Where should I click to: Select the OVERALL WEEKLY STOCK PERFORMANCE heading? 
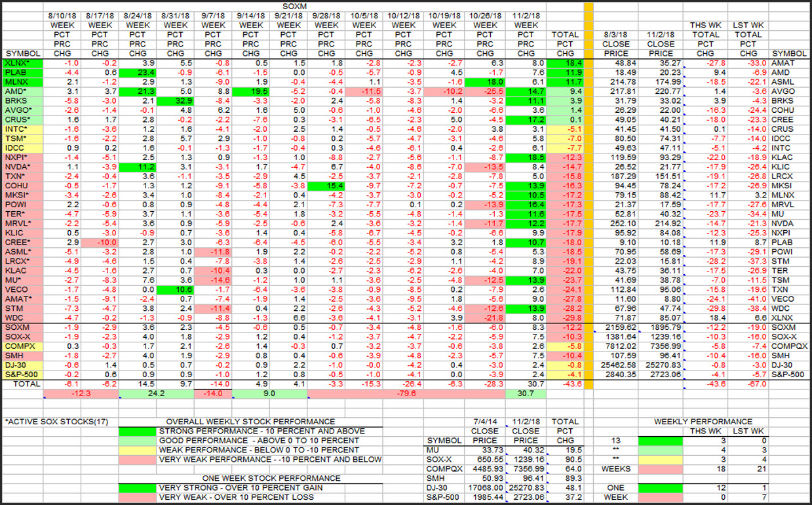point(250,422)
